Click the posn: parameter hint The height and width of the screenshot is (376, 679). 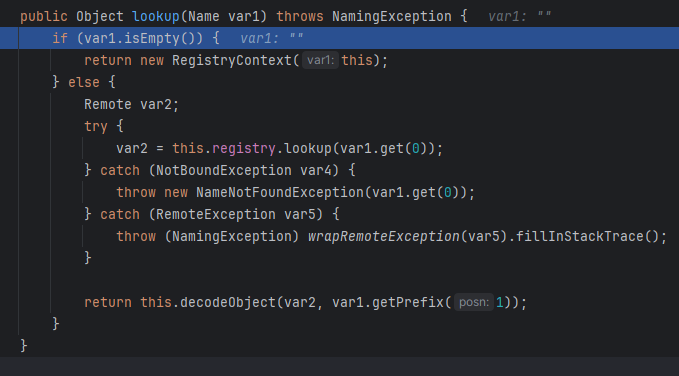474,302
